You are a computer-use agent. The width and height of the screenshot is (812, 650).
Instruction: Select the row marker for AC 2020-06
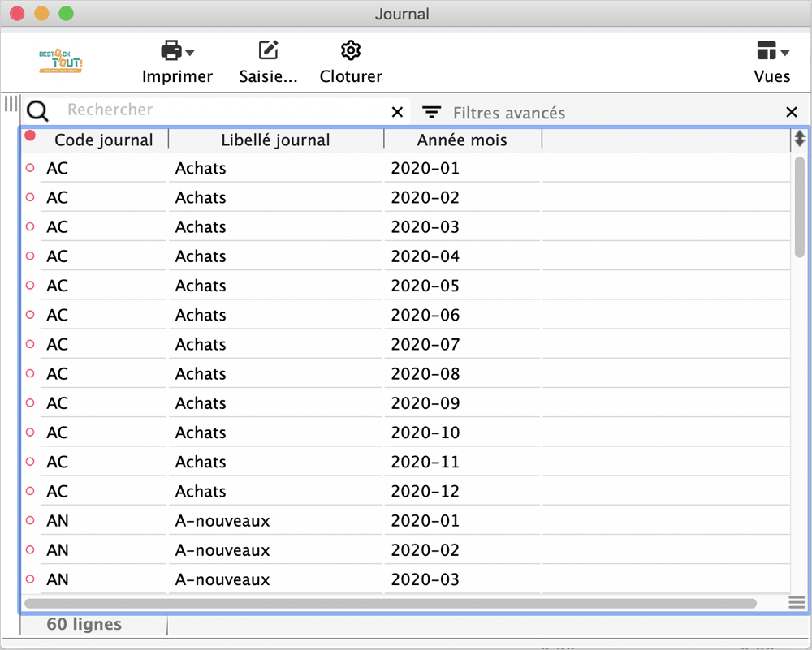(30, 315)
